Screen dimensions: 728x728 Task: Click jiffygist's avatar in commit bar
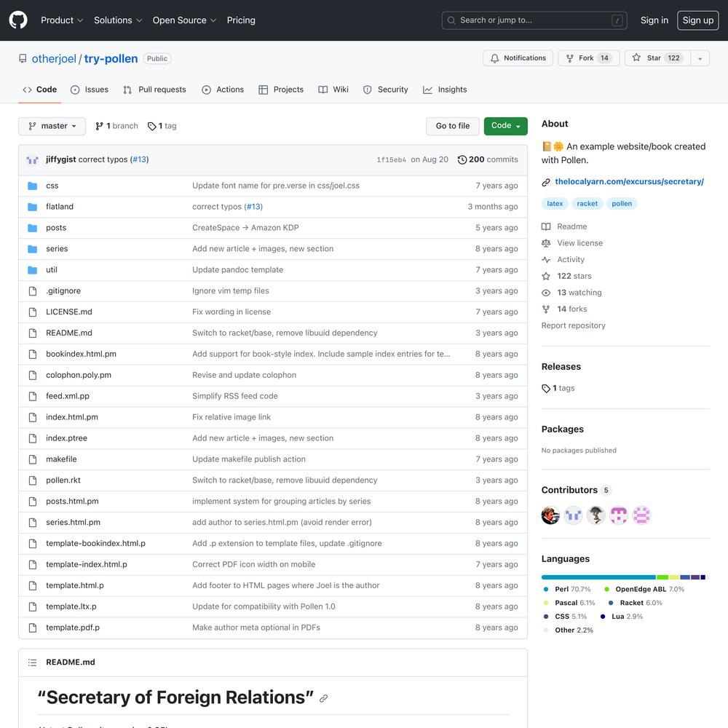point(33,159)
